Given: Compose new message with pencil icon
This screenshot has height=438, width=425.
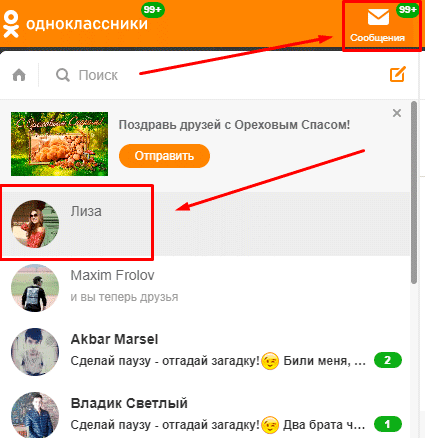Looking at the screenshot, I should pos(398,74).
